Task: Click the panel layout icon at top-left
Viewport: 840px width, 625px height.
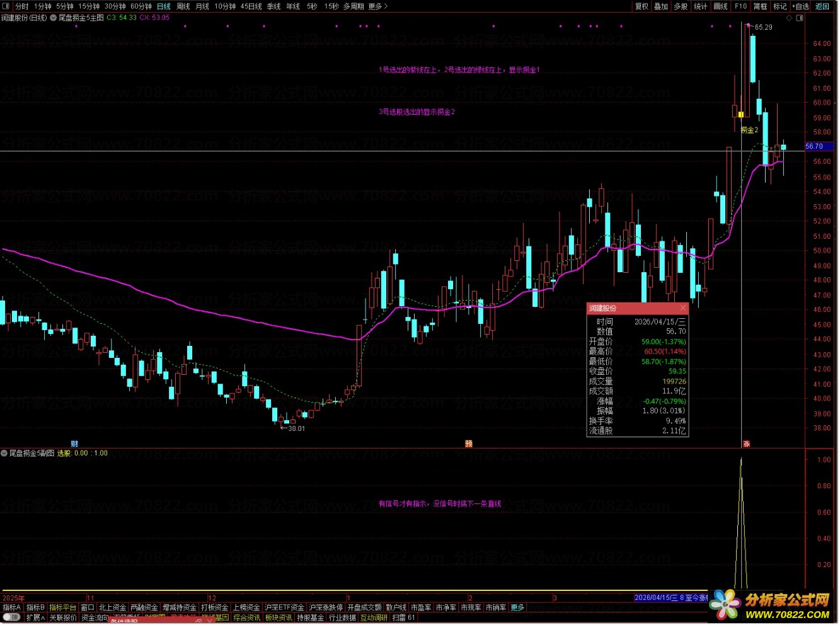Action: tap(6, 6)
